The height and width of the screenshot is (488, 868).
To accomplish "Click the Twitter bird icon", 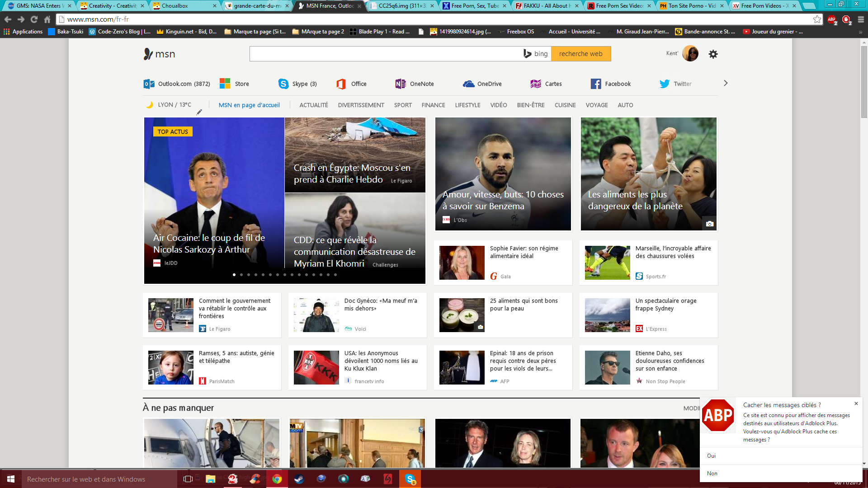I will pyautogui.click(x=664, y=84).
